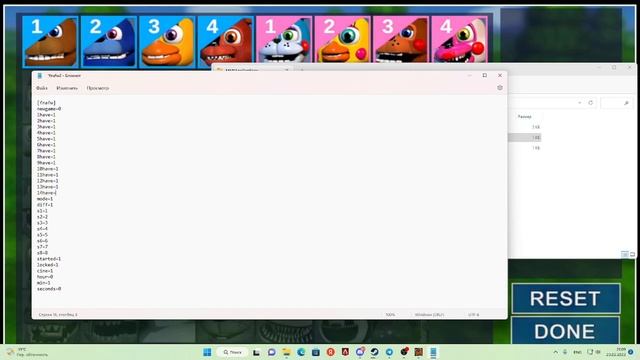Switch Explorer to large thumbnails view icon
The image size is (640, 360).
coord(632,254)
